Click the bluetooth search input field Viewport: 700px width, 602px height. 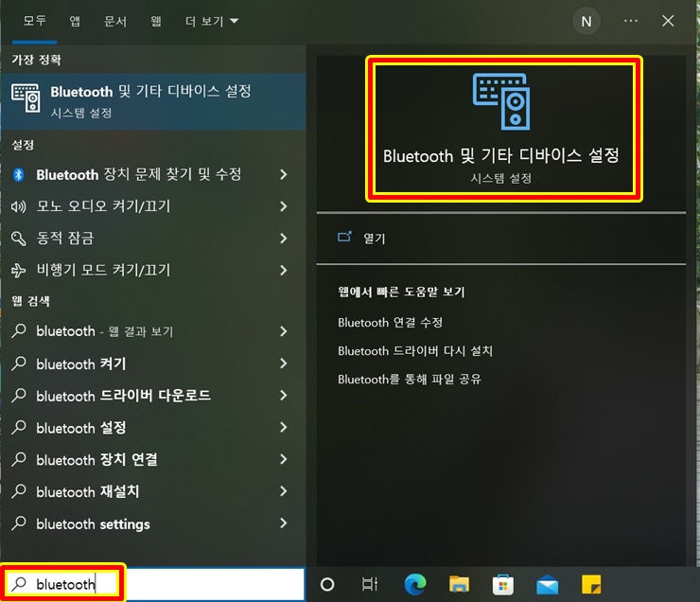tap(152, 584)
